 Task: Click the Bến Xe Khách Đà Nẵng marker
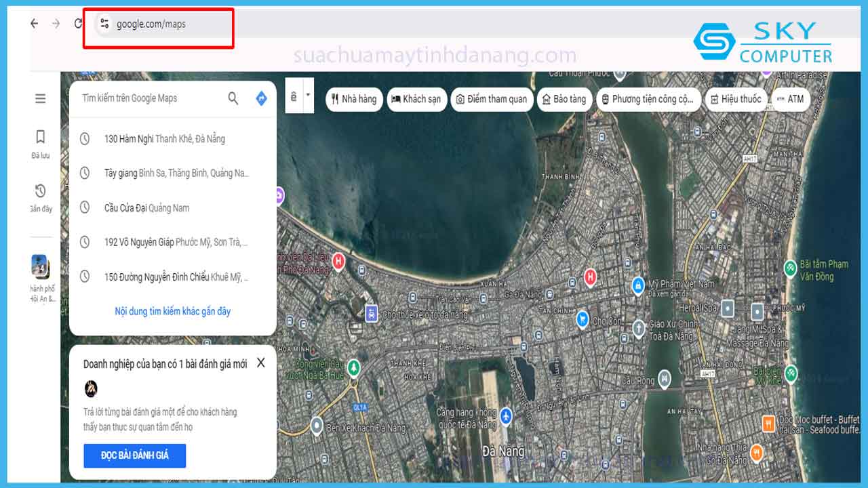pyautogui.click(x=316, y=425)
